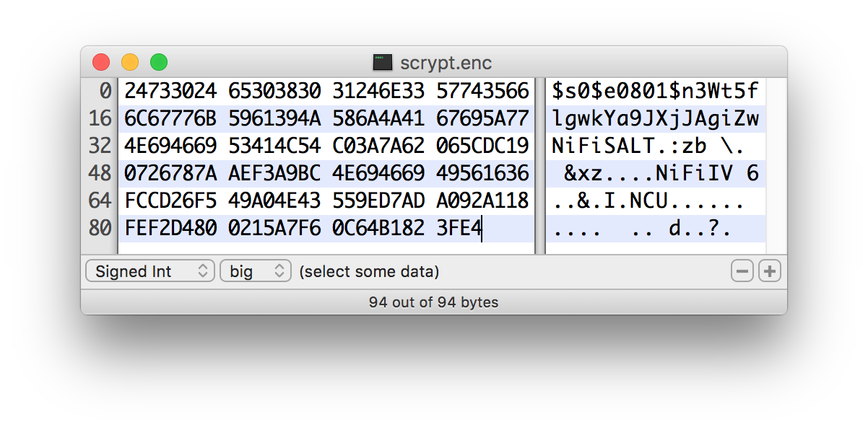Viewport: 868px width, 430px height.
Task: Click divider between hex and text columns
Action: pyautogui.click(x=540, y=166)
